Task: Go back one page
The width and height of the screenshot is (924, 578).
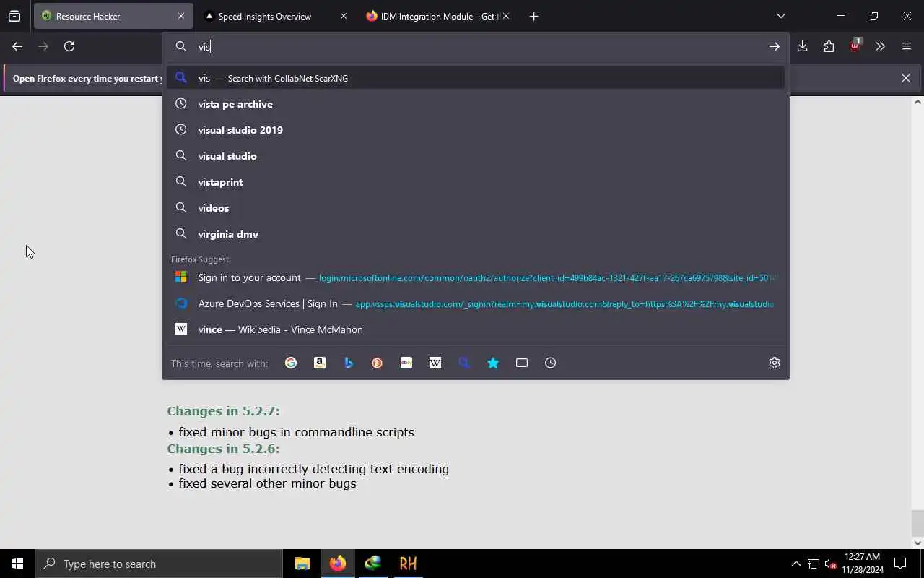Action: [x=17, y=46]
